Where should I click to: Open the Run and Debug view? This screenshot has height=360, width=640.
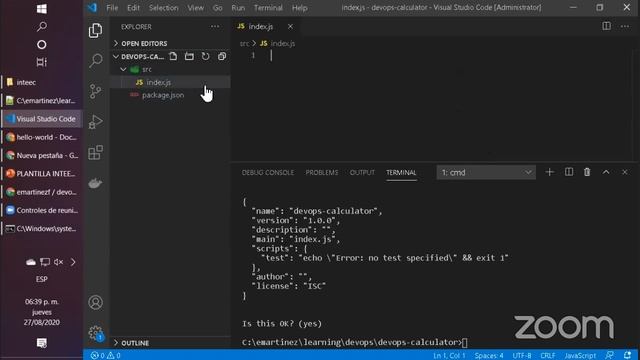[96, 122]
